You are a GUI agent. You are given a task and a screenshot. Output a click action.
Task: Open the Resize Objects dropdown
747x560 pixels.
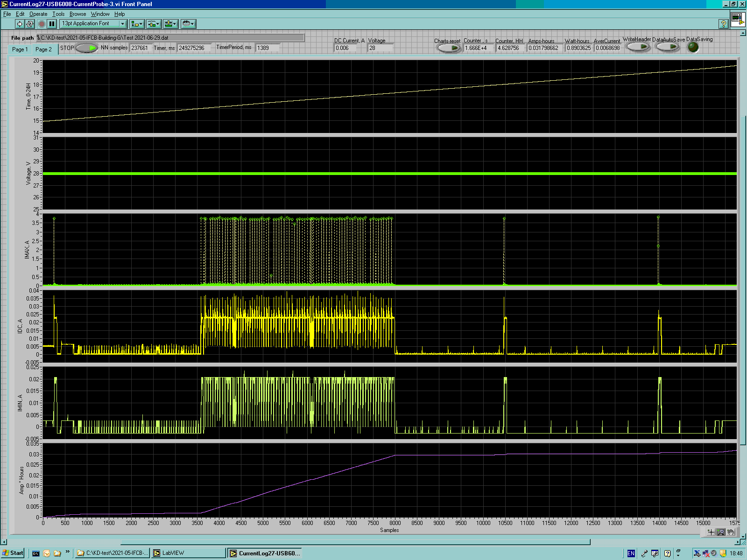coord(170,24)
